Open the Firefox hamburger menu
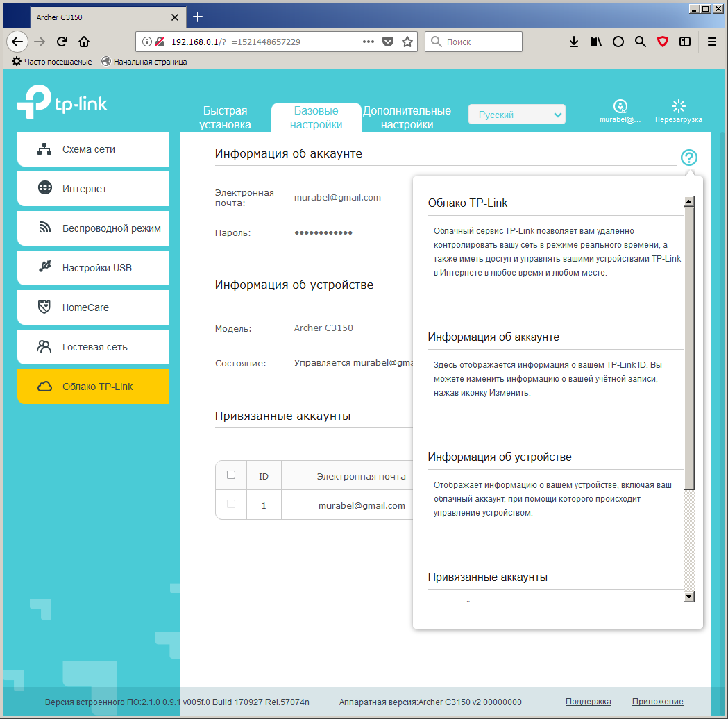 pyautogui.click(x=712, y=42)
